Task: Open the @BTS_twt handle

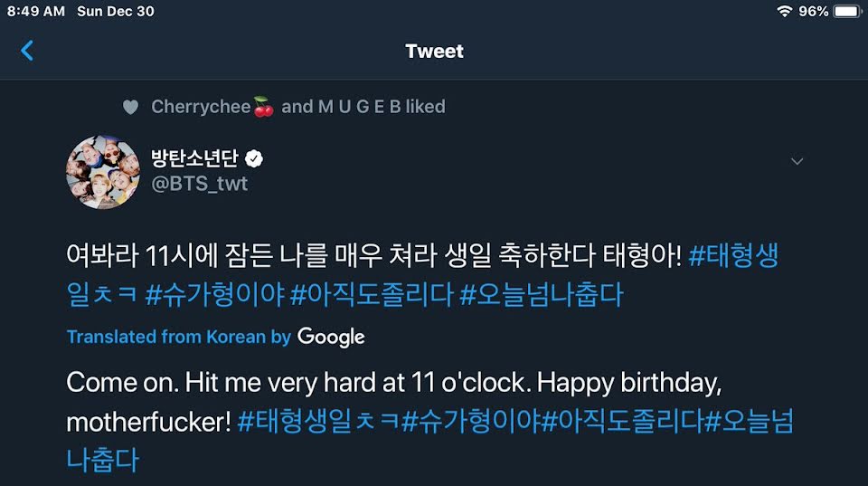Action: [x=199, y=184]
